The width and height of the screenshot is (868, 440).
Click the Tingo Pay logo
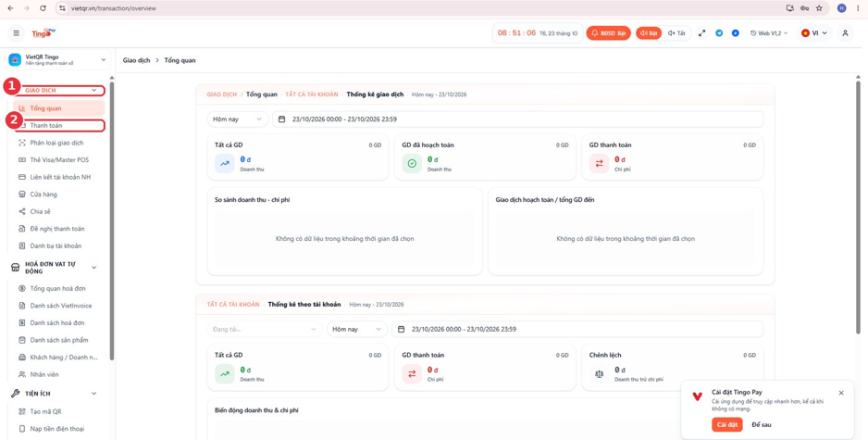(43, 33)
